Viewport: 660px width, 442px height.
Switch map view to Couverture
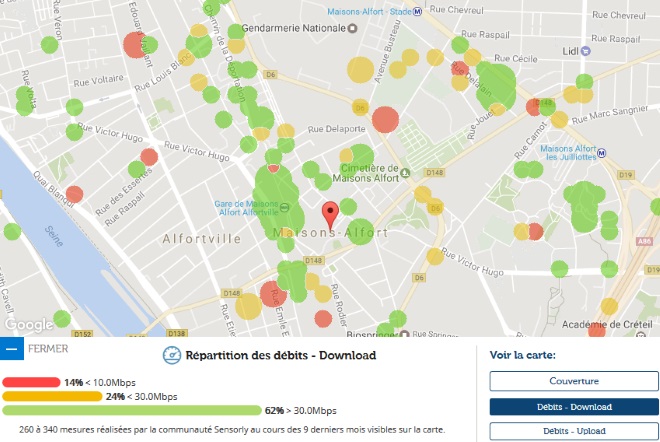click(574, 381)
